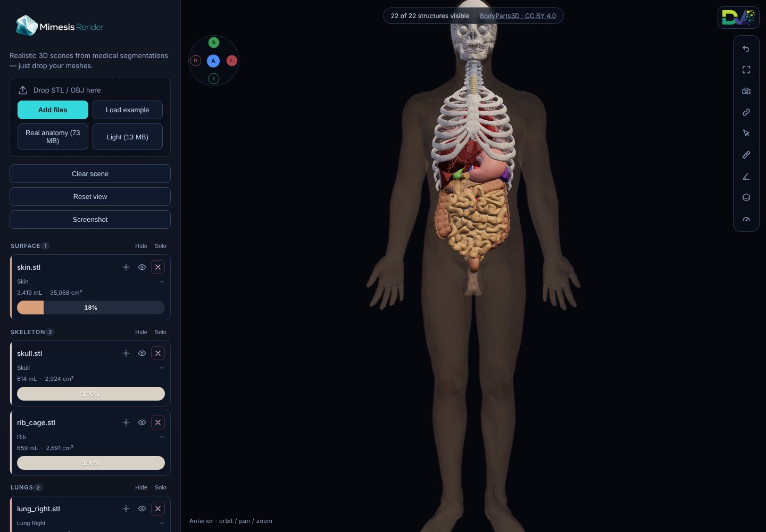
Task: Click the DV logo badge
Action: (738, 18)
